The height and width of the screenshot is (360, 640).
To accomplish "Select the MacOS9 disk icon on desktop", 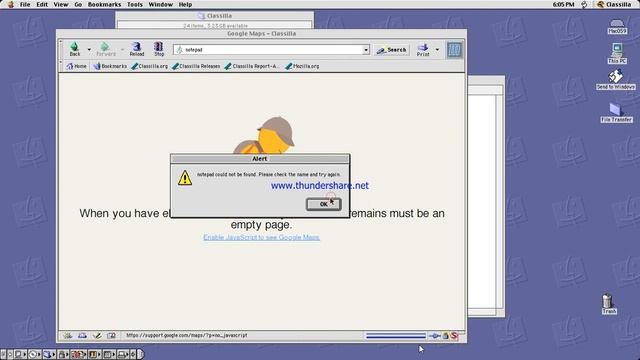I will tap(617, 26).
